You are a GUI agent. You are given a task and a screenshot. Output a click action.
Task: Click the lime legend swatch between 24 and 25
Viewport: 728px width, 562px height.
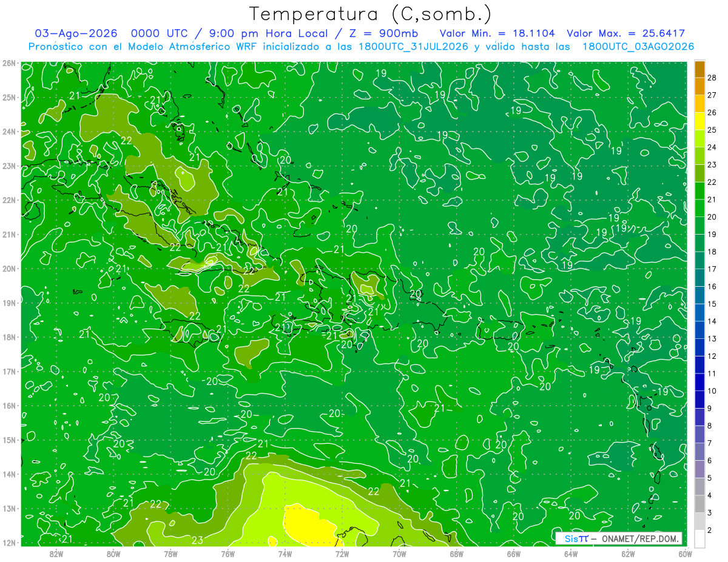(x=699, y=138)
